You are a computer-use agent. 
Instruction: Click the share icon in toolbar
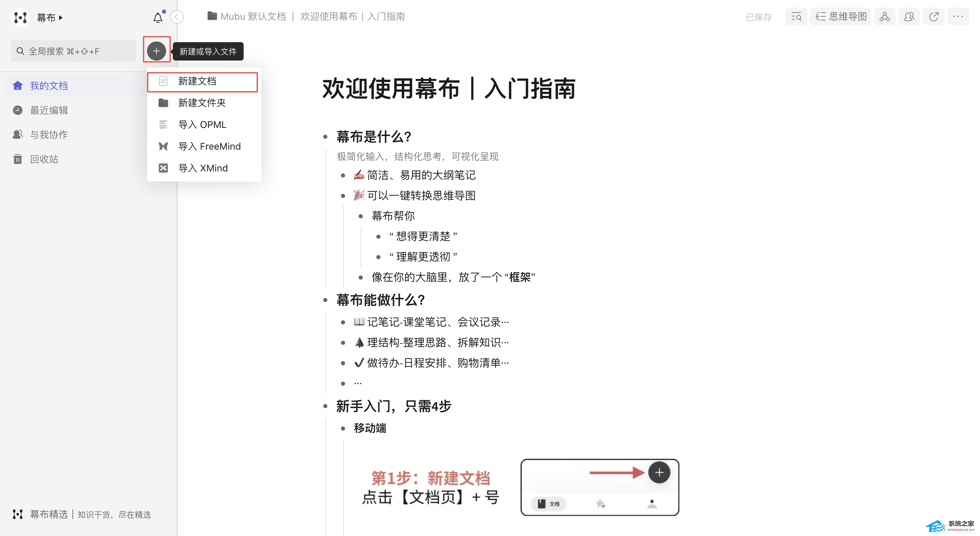(x=934, y=17)
